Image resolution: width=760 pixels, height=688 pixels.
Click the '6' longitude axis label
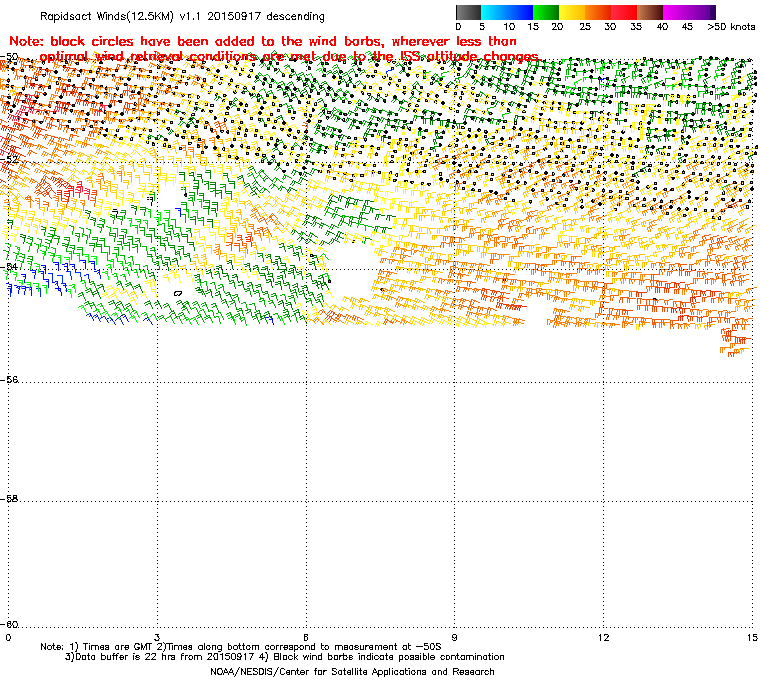click(306, 637)
